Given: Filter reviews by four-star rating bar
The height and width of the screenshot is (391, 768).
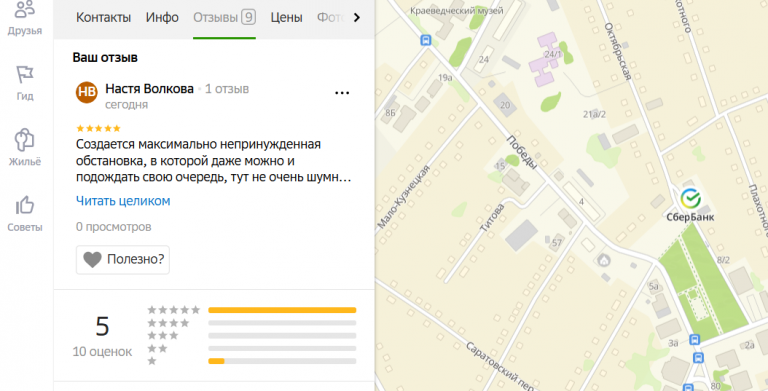Looking at the screenshot, I should [x=282, y=323].
